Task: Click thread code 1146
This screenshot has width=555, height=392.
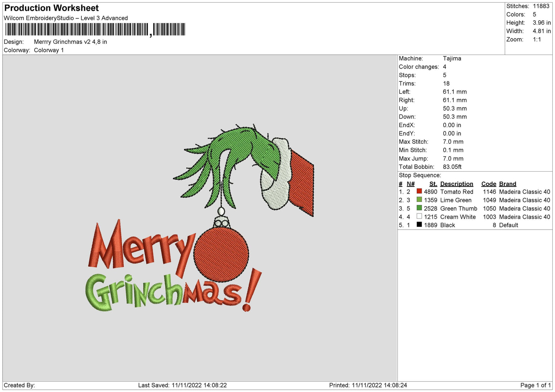Action: 490,192
